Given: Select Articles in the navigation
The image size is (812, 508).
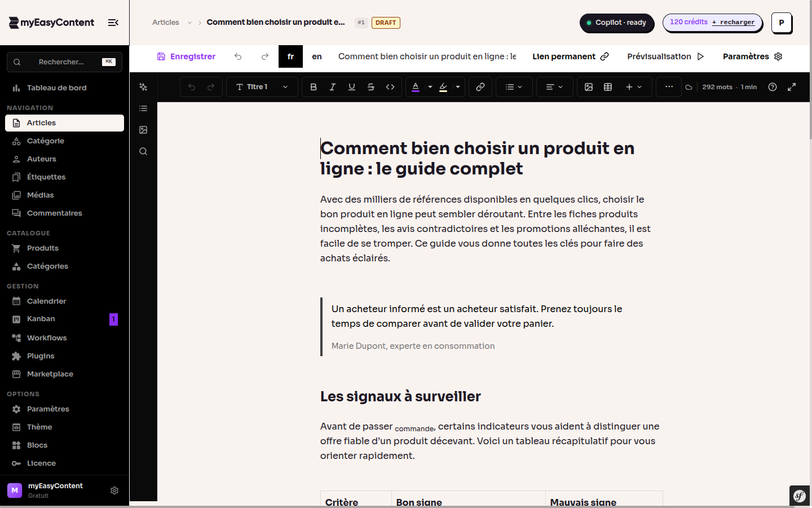Looking at the screenshot, I should [x=64, y=123].
